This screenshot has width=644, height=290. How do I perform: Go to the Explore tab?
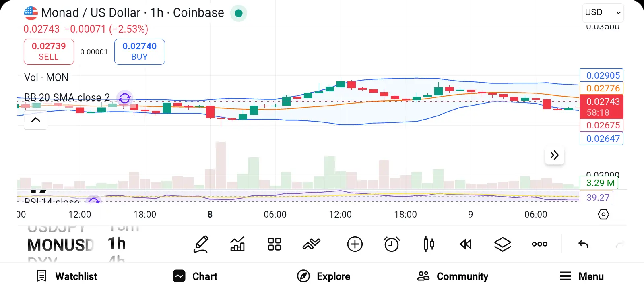click(x=324, y=276)
